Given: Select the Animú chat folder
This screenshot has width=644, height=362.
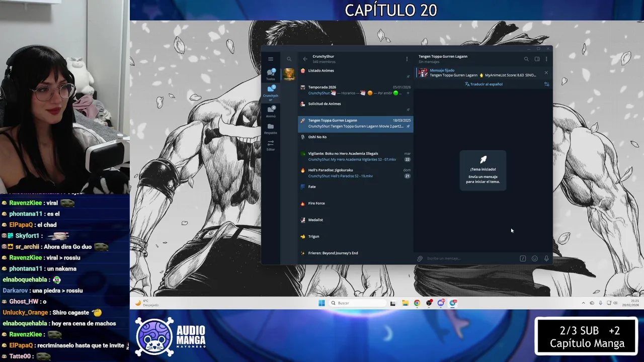Looking at the screenshot, I should coord(271,111).
